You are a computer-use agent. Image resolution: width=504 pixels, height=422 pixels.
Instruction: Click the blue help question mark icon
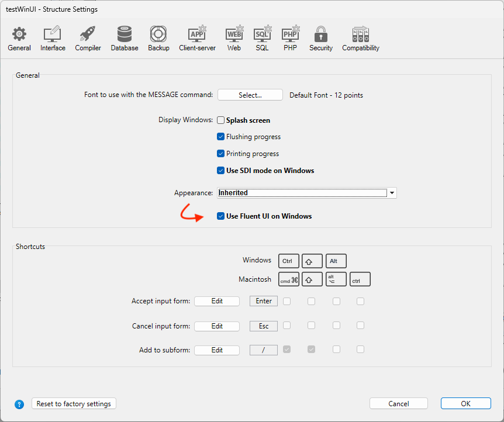(19, 404)
